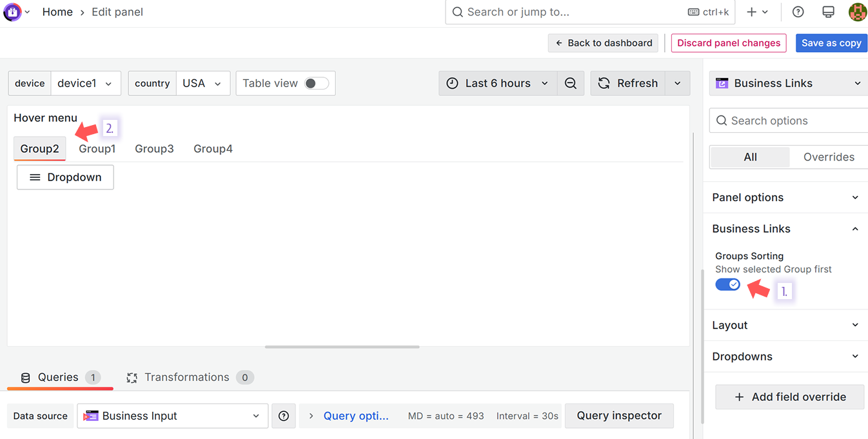Switch to the Queries tab
Viewport: 868px width, 439px height.
(60, 377)
